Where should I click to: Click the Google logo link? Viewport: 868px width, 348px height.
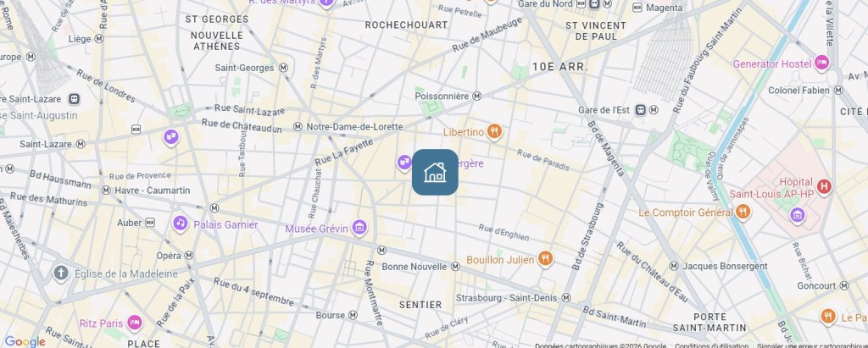(25, 341)
